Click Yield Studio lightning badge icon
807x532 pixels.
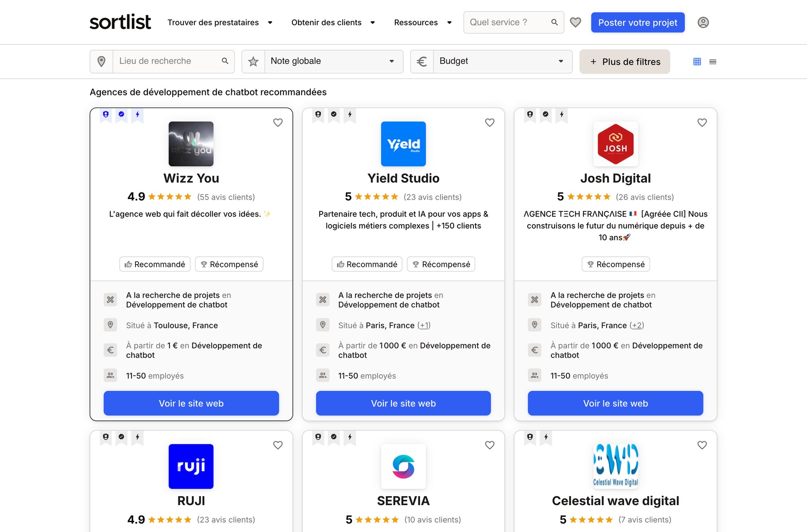[x=350, y=115]
